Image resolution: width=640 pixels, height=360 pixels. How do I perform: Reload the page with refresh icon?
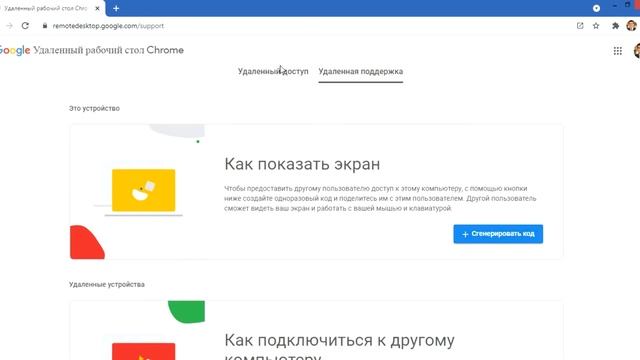click(x=25, y=26)
